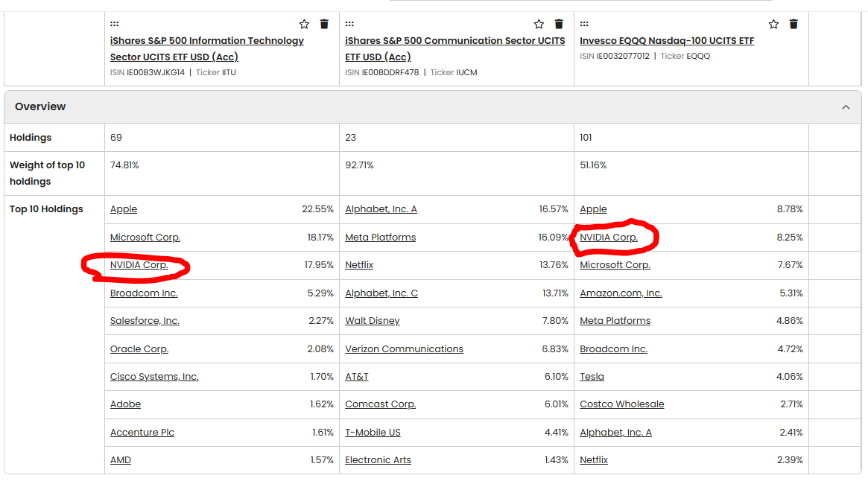Image resolution: width=868 pixels, height=484 pixels.
Task: Open Costco Wholesale holding link
Action: point(621,404)
